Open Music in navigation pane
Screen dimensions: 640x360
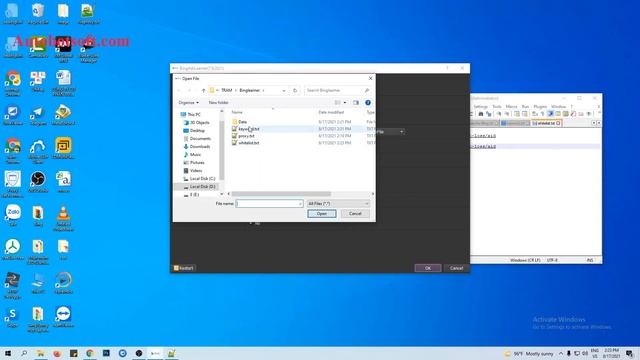(x=192, y=155)
